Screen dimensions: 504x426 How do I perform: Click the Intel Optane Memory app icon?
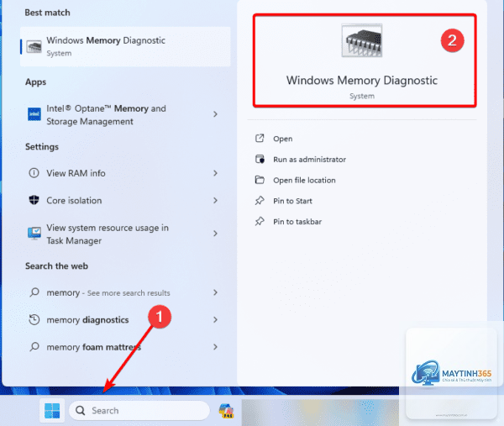(34, 114)
